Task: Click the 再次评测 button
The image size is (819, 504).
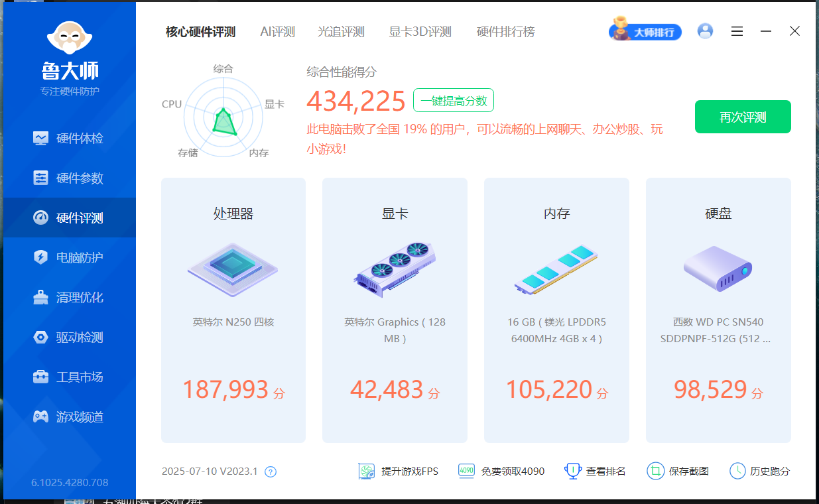Action: coord(743,117)
